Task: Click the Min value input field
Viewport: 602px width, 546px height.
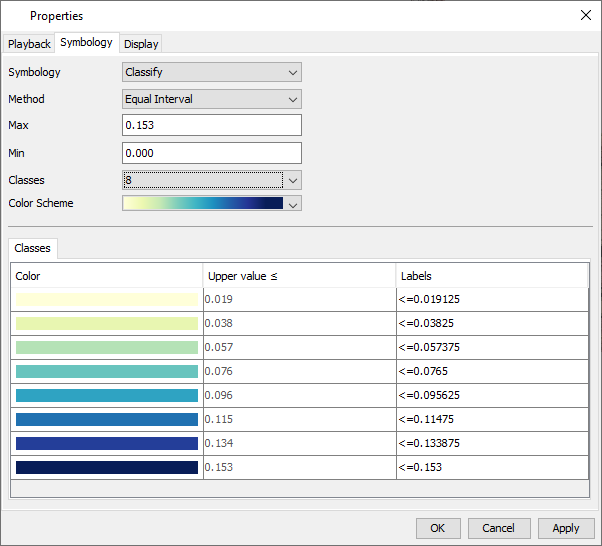Action: (x=211, y=153)
